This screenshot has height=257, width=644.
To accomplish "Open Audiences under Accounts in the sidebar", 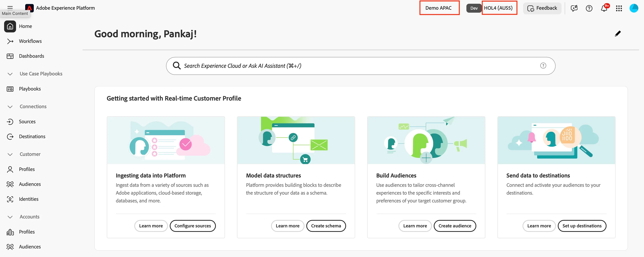I will [x=30, y=247].
